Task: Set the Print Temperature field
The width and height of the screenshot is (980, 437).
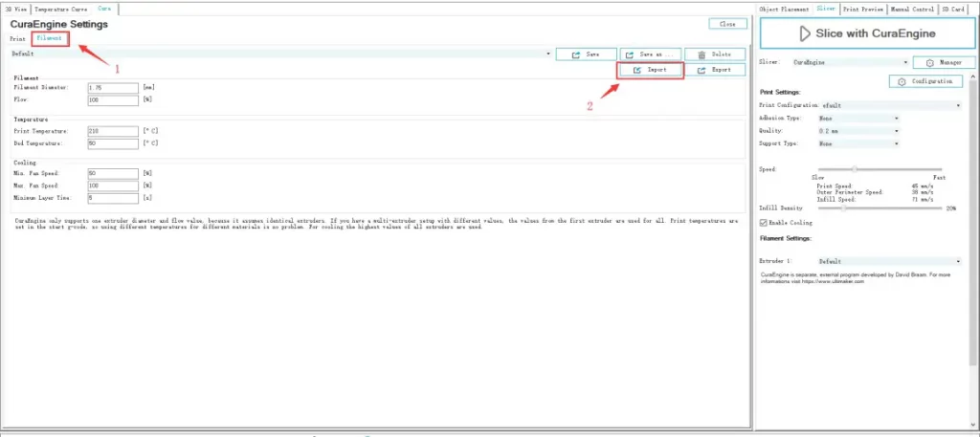Action: 113,131
